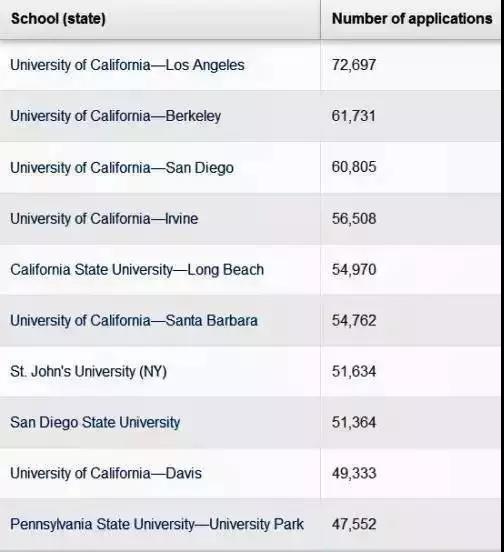Click the School (state) column header
This screenshot has height=552, width=504.
click(58, 19)
